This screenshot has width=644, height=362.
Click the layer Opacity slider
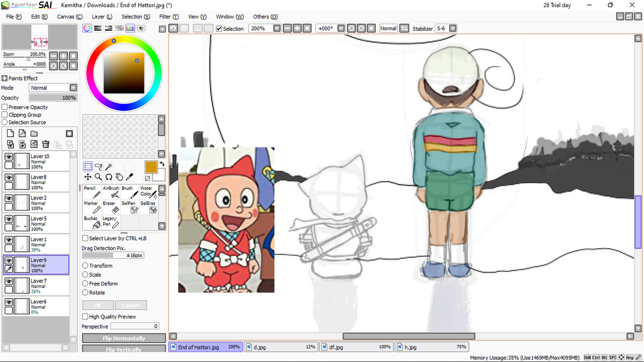[x=53, y=98]
